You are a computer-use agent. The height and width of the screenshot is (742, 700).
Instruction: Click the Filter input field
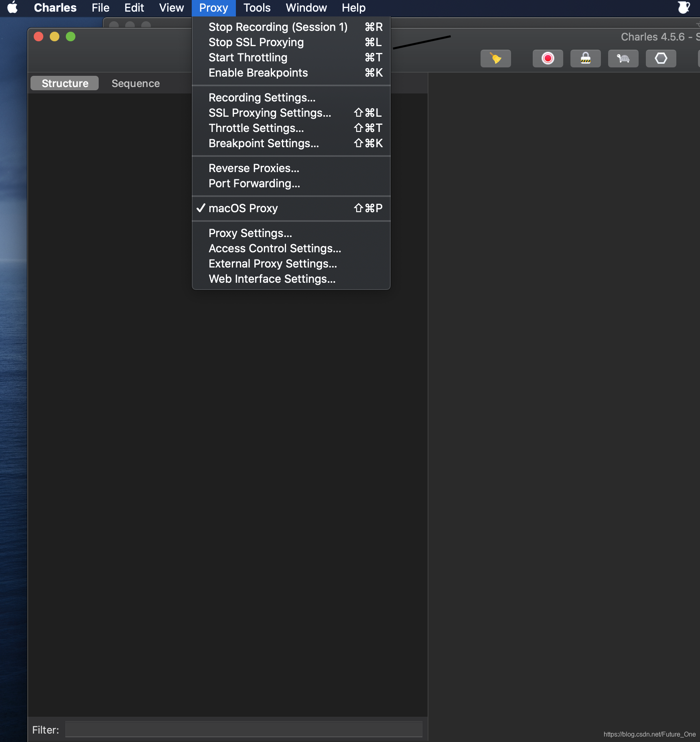(243, 730)
